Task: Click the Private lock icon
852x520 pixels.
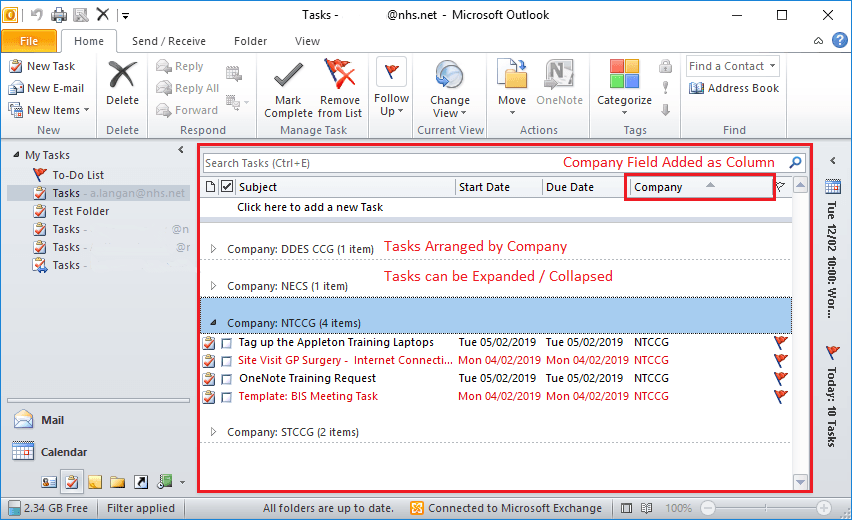Action: pos(665,66)
